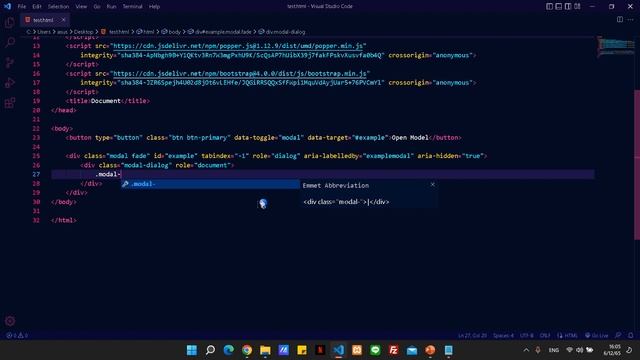Toggle the secondary side bar layout icon
The width and height of the screenshot is (640, 360).
568,7
